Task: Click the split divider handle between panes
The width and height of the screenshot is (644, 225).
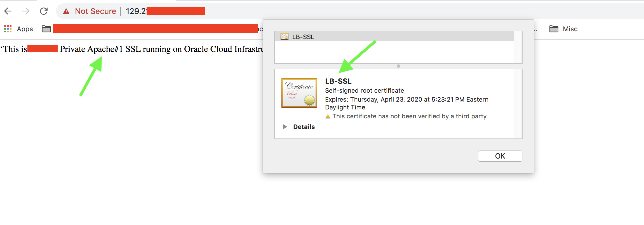Action: coord(398,66)
